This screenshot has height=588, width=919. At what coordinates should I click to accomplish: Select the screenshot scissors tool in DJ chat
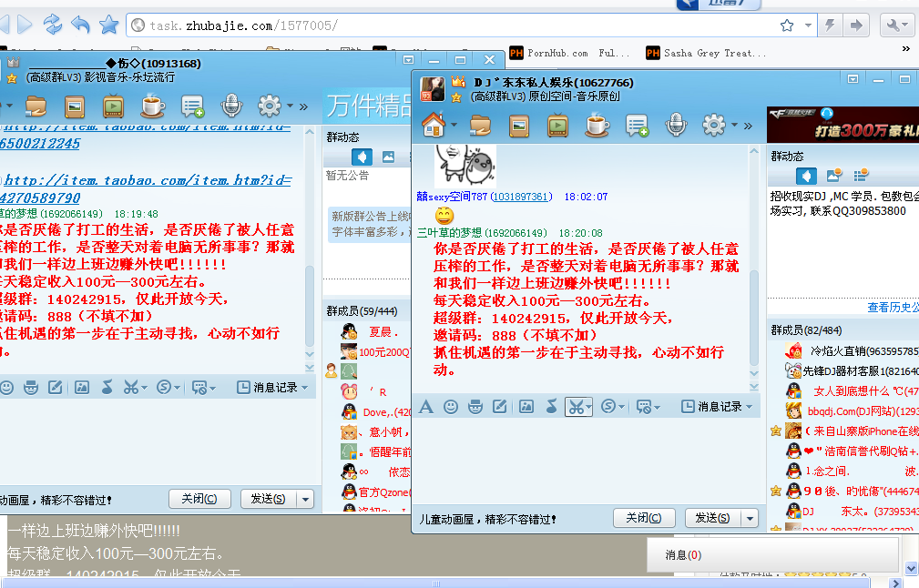click(x=577, y=407)
